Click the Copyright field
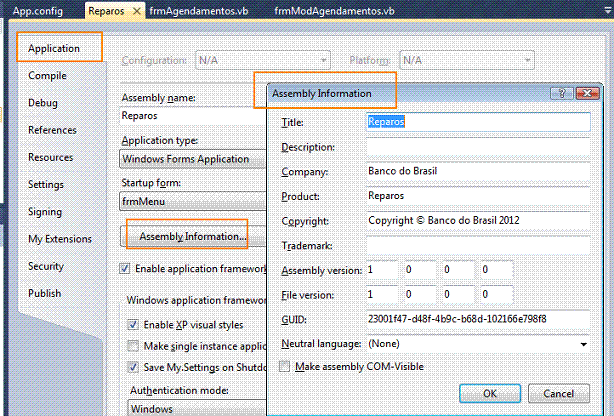The width and height of the screenshot is (614, 416). point(478,221)
